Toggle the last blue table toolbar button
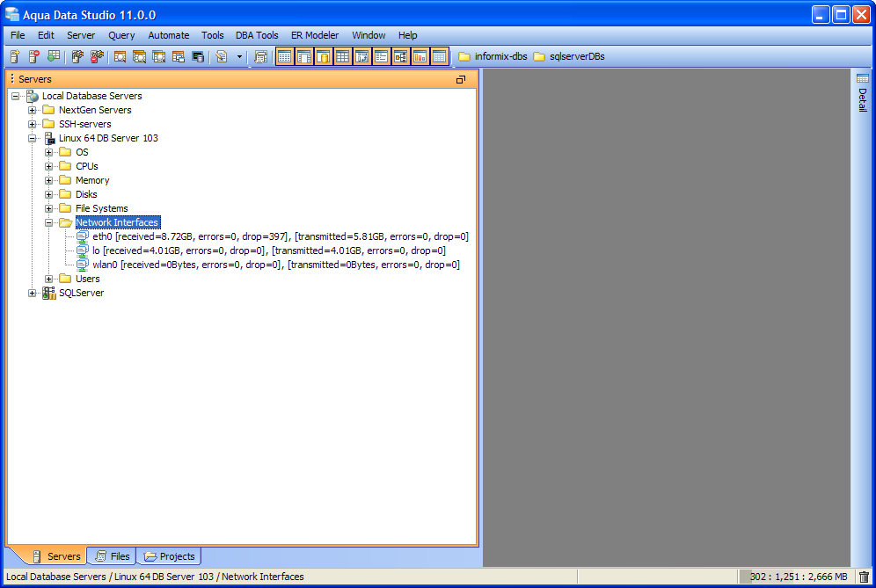 440,56
